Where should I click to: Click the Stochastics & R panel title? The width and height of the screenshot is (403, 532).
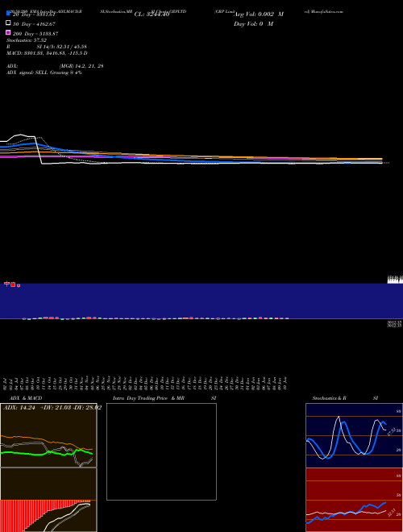click(329, 398)
